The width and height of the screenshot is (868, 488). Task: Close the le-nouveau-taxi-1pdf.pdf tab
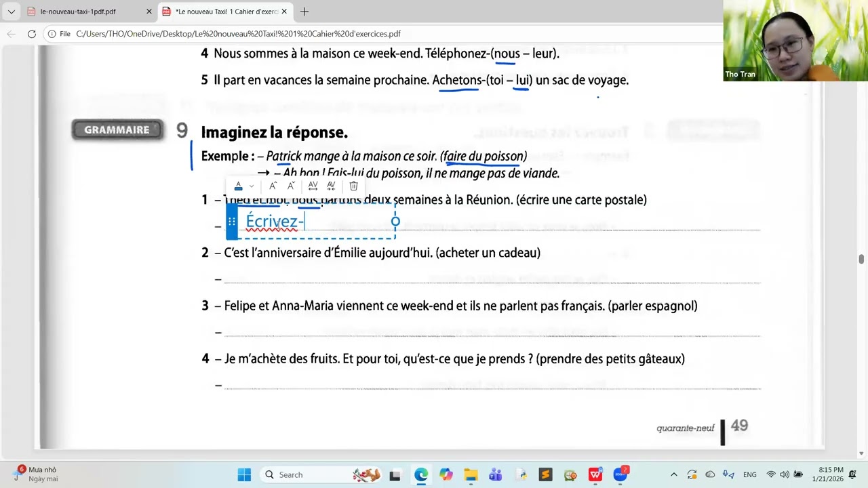tap(149, 12)
